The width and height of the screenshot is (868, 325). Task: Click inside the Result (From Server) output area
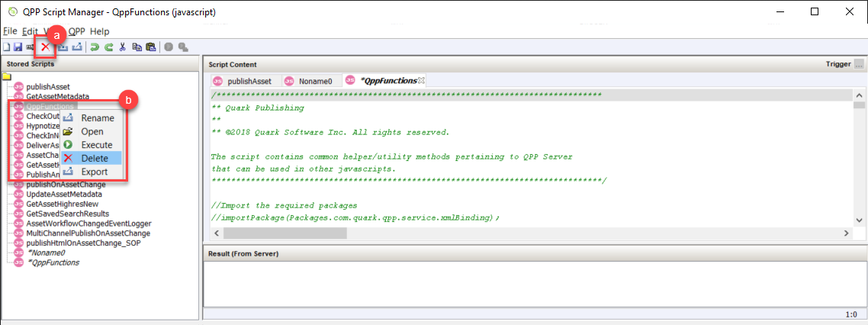[534, 283]
